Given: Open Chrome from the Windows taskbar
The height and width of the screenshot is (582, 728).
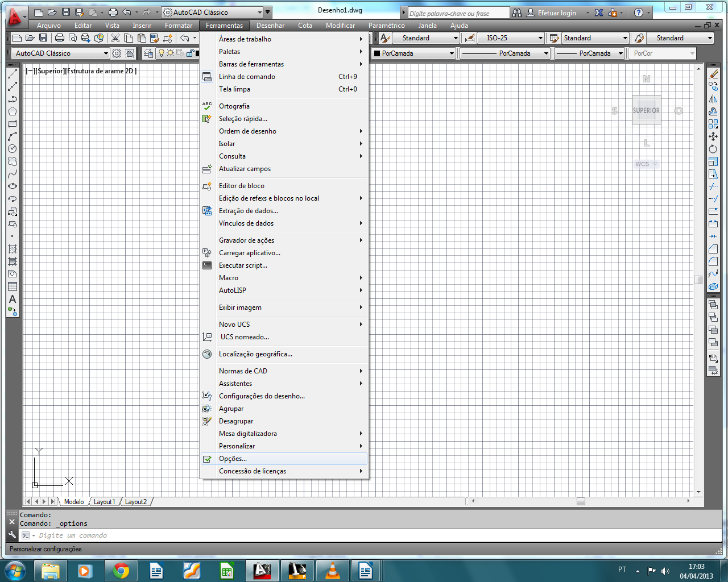Looking at the screenshot, I should (121, 570).
